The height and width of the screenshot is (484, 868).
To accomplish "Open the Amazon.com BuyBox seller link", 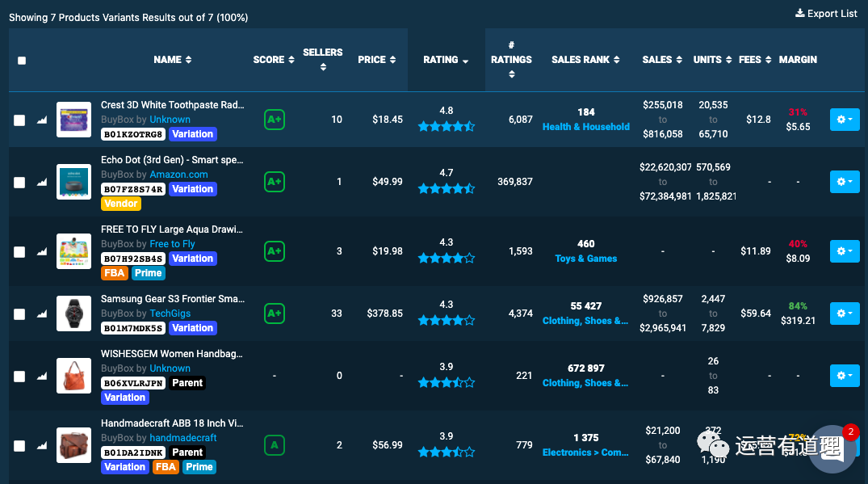I will pos(178,175).
